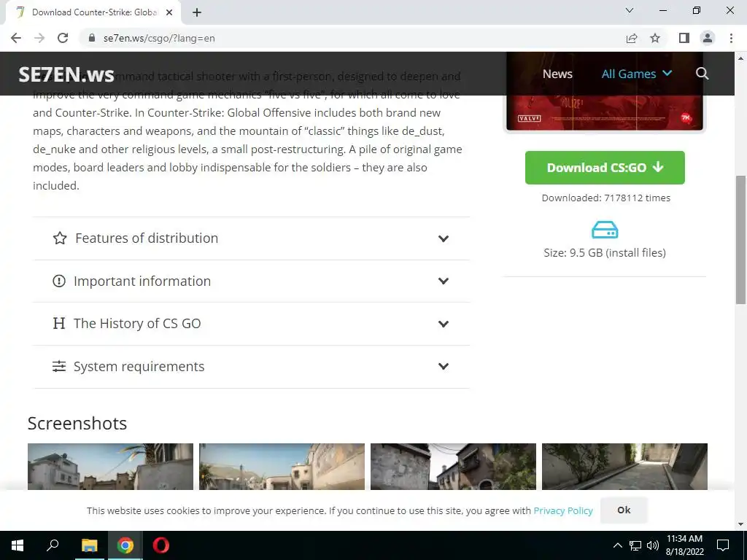The image size is (747, 560).
Task: Click the Screenshots heading
Action: [77, 424]
